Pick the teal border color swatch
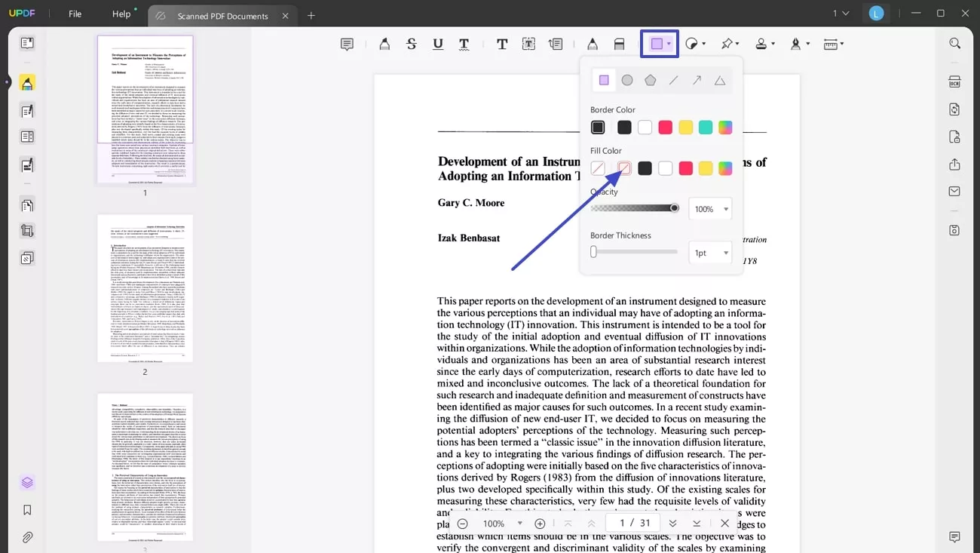This screenshot has width=980, height=553. click(706, 127)
